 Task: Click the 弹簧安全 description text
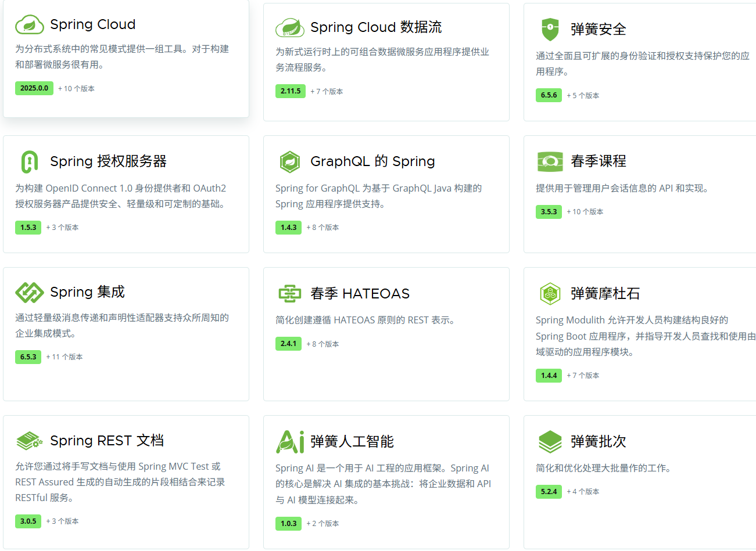(x=643, y=64)
